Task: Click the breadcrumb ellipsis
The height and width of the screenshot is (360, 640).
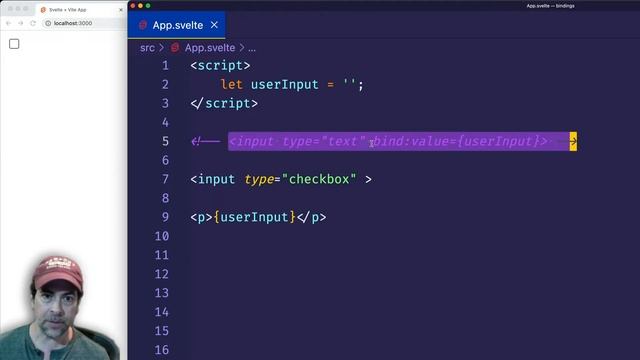Action: coord(252,48)
